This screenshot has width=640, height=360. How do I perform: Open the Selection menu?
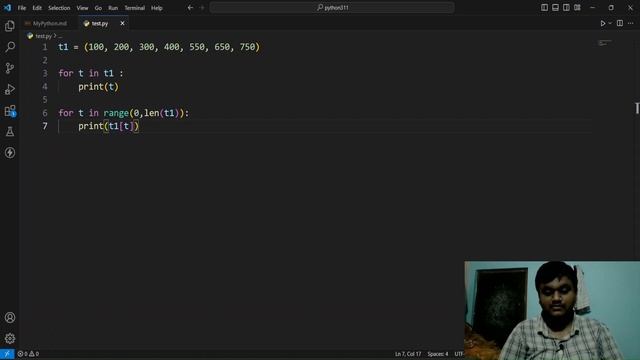click(x=59, y=8)
